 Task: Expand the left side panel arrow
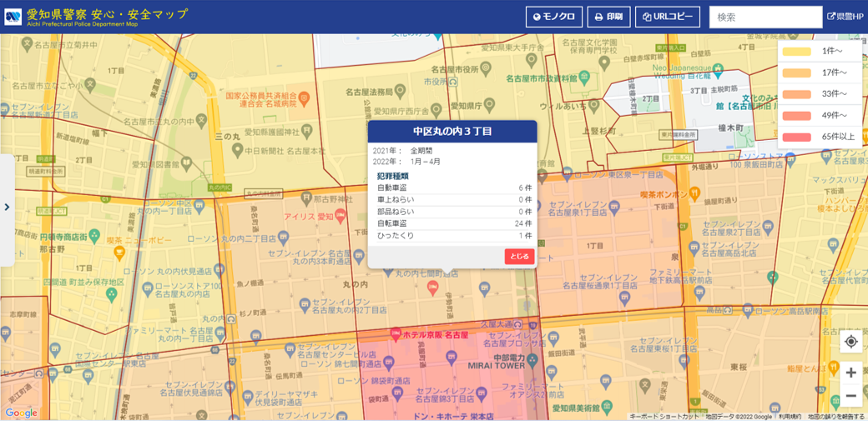[7, 207]
